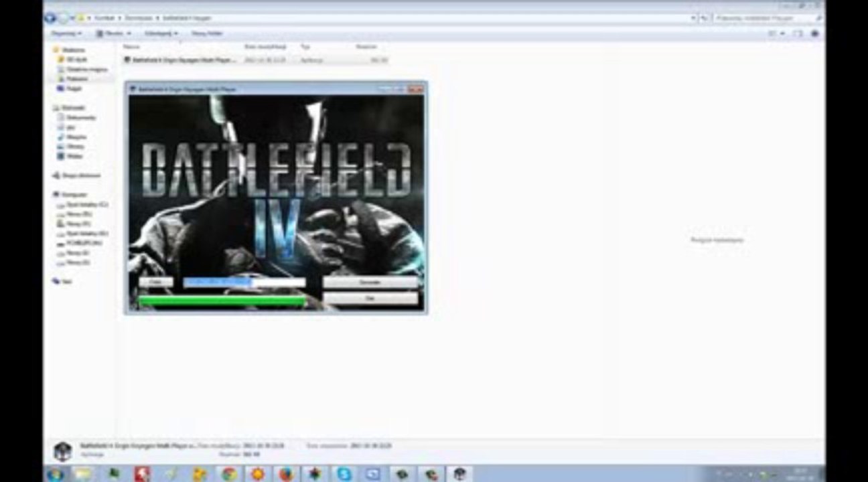Image resolution: width=868 pixels, height=482 pixels.
Task: Open Google Chrome from the taskbar
Action: [x=228, y=474]
